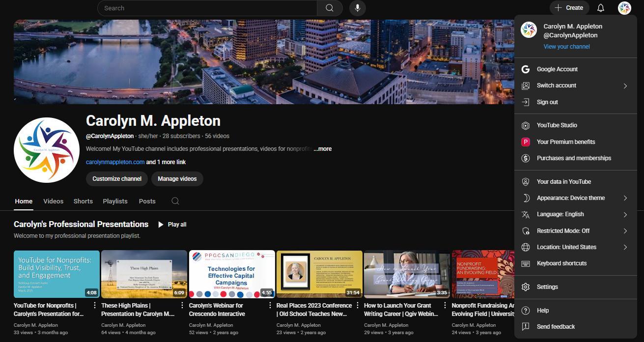Click the "and 1 more link" text
644x342 pixels.
tap(166, 162)
